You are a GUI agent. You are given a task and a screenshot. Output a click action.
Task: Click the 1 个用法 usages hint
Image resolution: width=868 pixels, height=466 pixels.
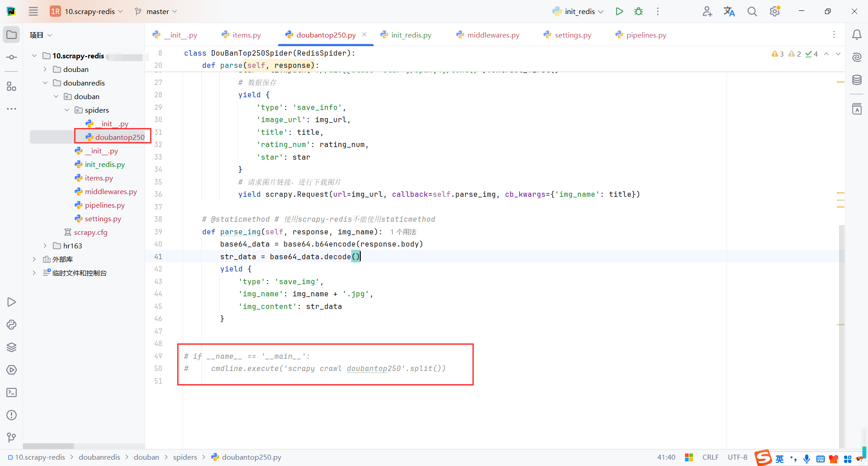pos(403,232)
